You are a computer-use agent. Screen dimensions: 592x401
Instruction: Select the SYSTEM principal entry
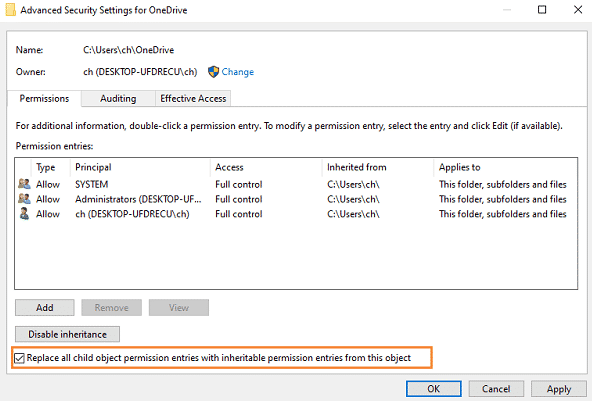coord(92,184)
